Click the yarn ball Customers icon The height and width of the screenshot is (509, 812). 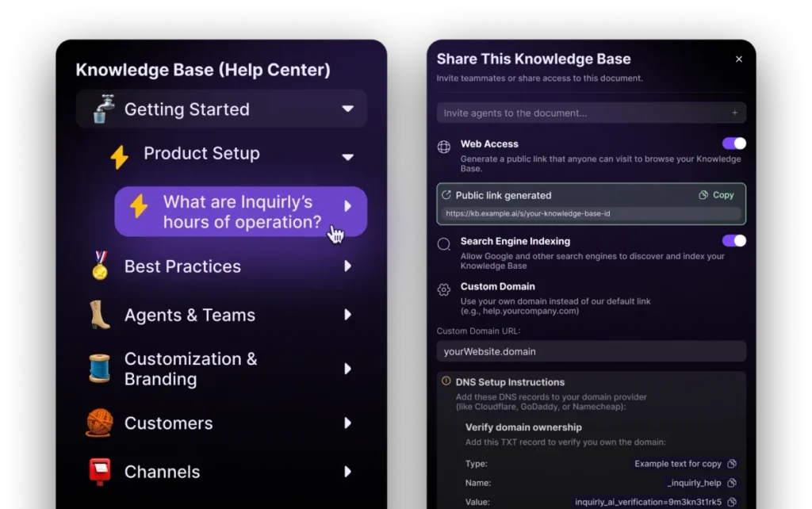(100, 423)
